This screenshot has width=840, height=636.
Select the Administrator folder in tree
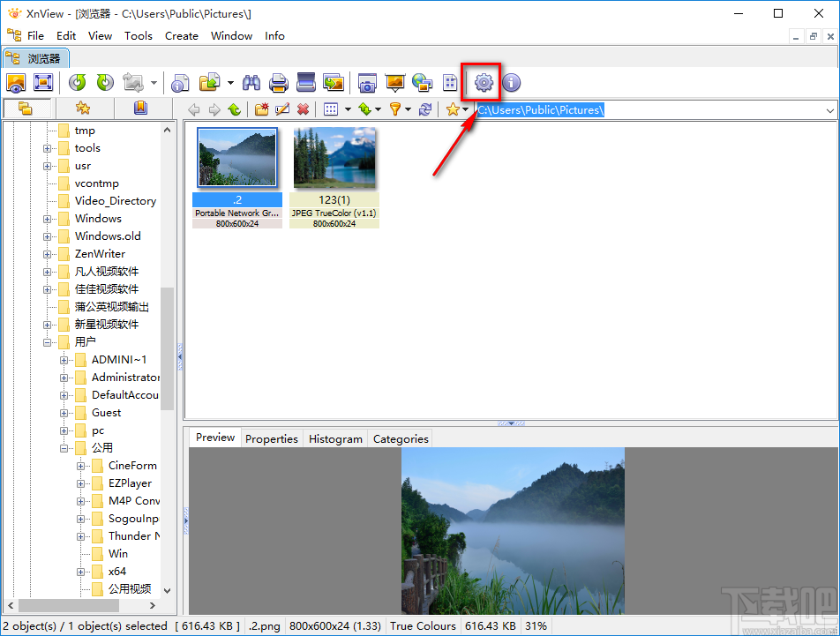tap(125, 378)
